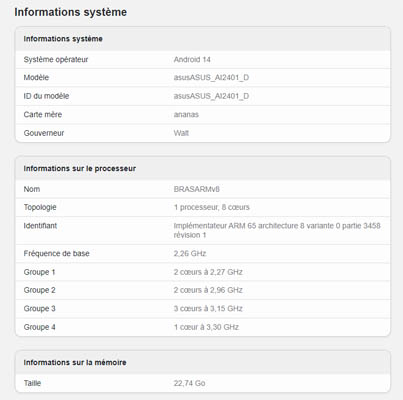Click Groupe 1 value 2 cœurs à 2,27 GHz
The width and height of the screenshot is (403, 400).
pos(208,272)
